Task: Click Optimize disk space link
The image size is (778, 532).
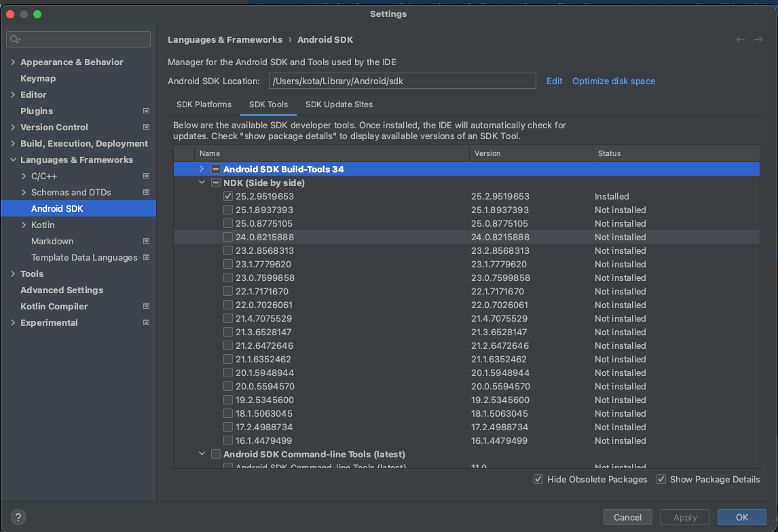Action: click(x=614, y=81)
